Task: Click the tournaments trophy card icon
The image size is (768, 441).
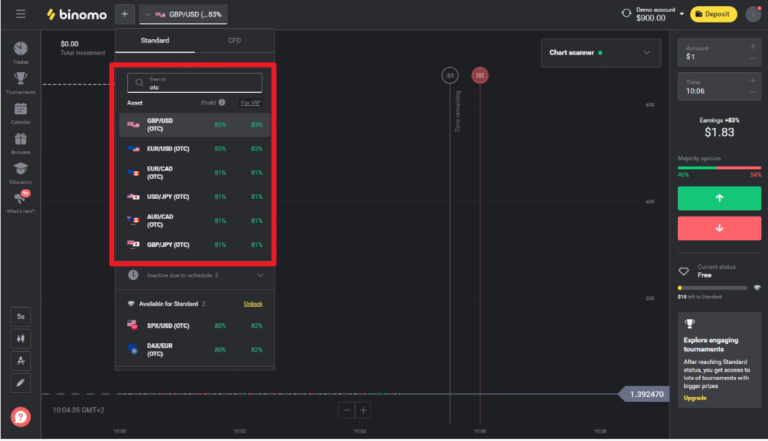Action: point(690,323)
